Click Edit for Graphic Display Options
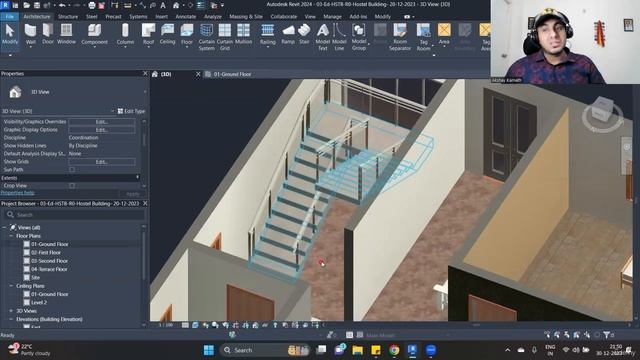640x360 pixels. (x=102, y=130)
